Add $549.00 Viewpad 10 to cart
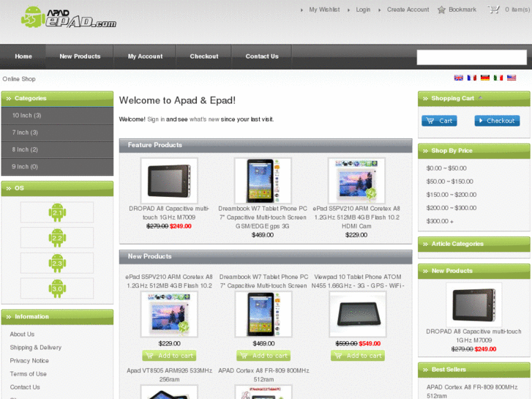The image size is (532, 399). point(358,356)
